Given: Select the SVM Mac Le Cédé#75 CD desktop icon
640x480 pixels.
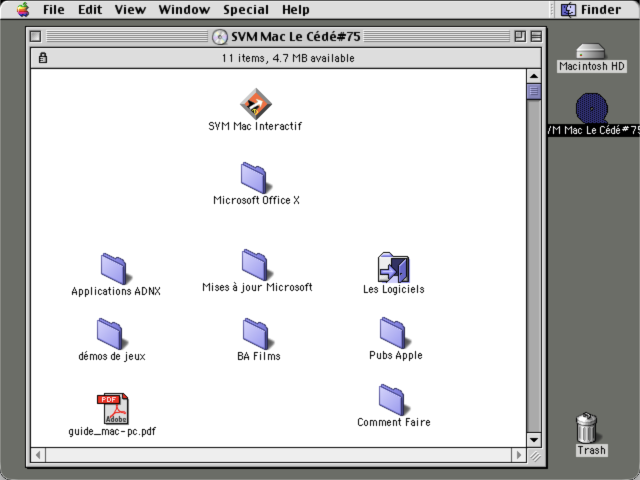Looking at the screenshot, I should click(x=591, y=108).
